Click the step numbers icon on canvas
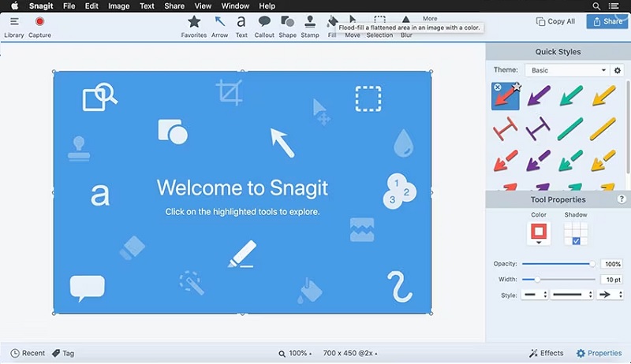631x364 pixels. click(x=400, y=191)
